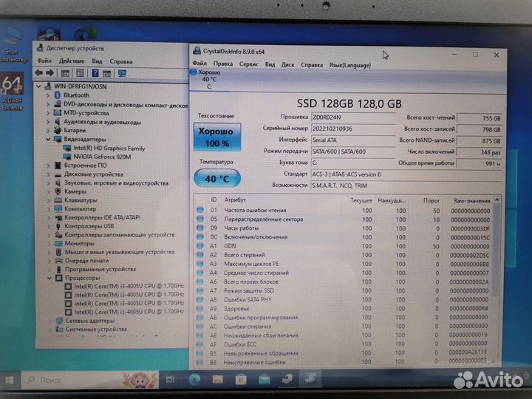532x399 pixels.
Task: Select the Камеры category in Device Manager
Action: click(x=75, y=191)
